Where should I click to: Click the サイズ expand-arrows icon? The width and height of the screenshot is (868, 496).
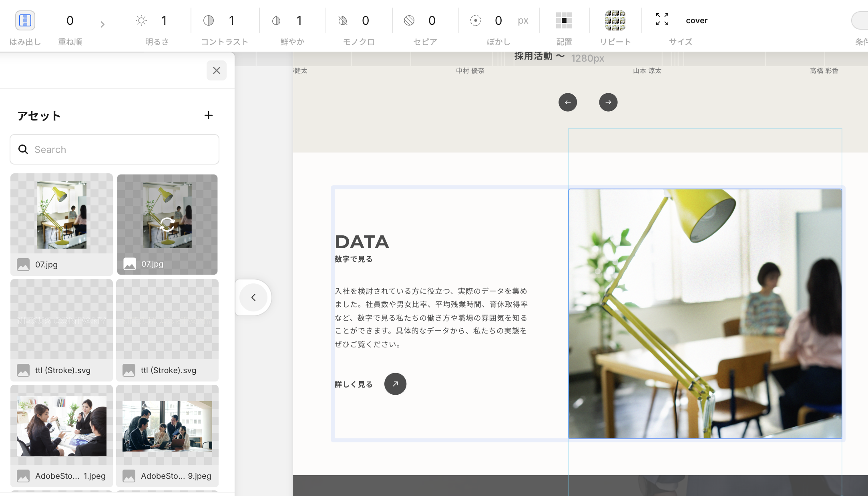pyautogui.click(x=662, y=19)
